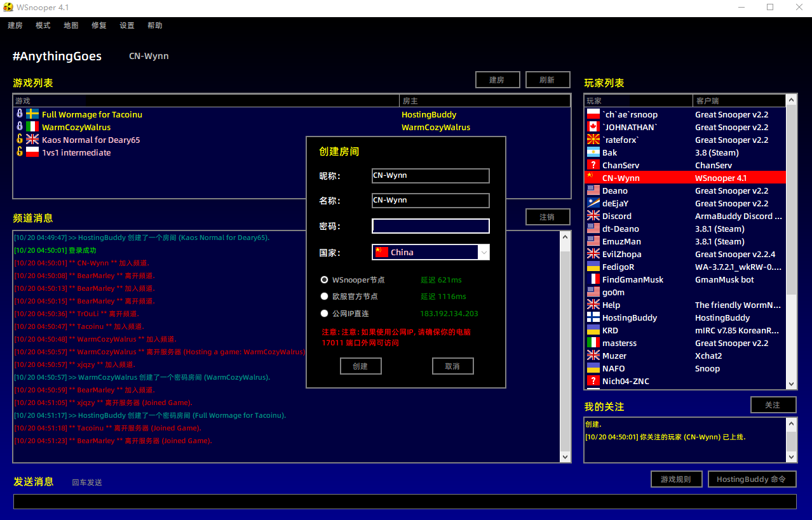Click the 注销 button

coord(548,217)
